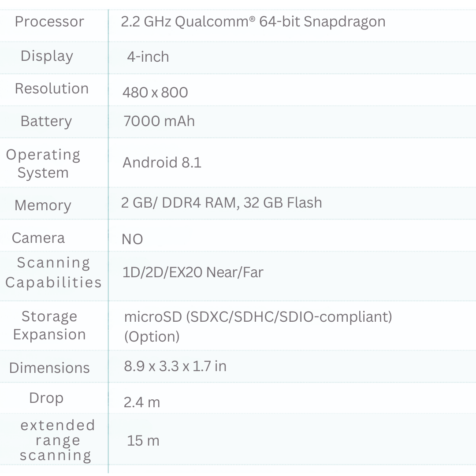
Task: Select the 2.4 m drop value
Action: point(141,402)
